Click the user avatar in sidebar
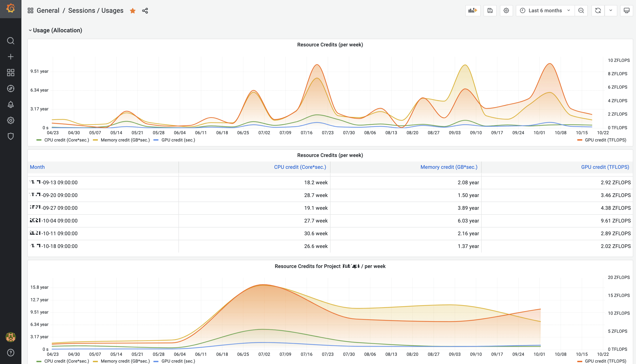636x364 pixels. click(10, 337)
